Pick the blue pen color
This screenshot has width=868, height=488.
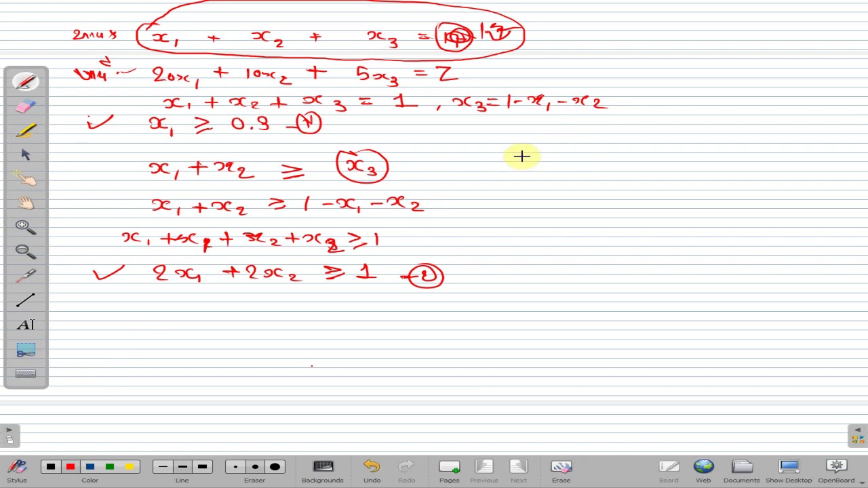point(90,466)
